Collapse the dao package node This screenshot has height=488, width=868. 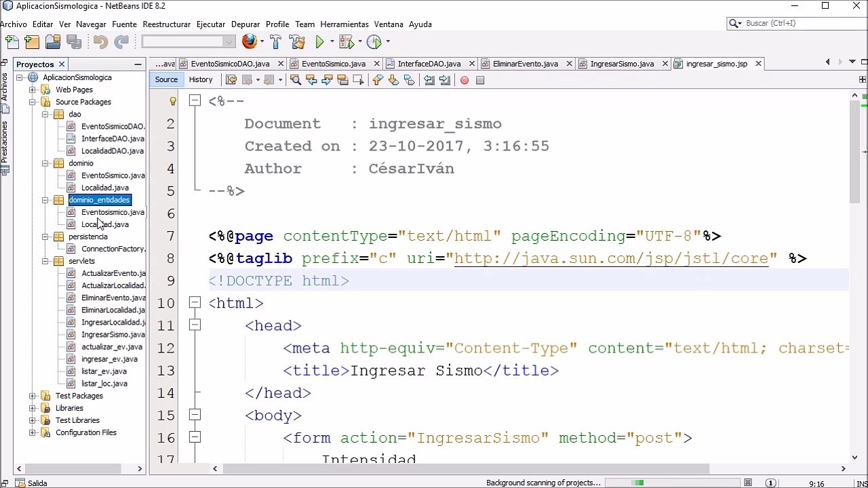[45, 114]
